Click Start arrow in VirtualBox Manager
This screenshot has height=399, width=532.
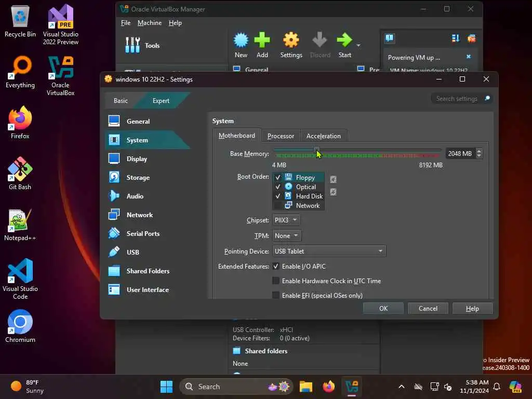point(345,45)
